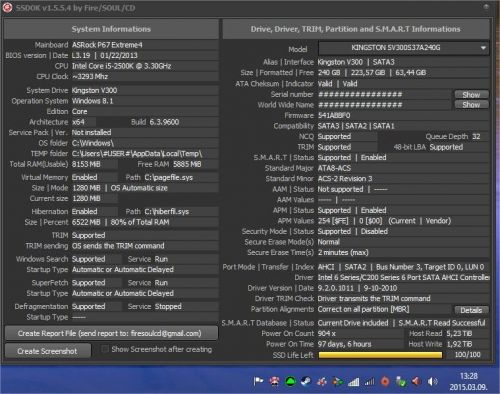Click the Compatibility value SATA3 | SATA2 | SATA1

pyautogui.click(x=356, y=126)
